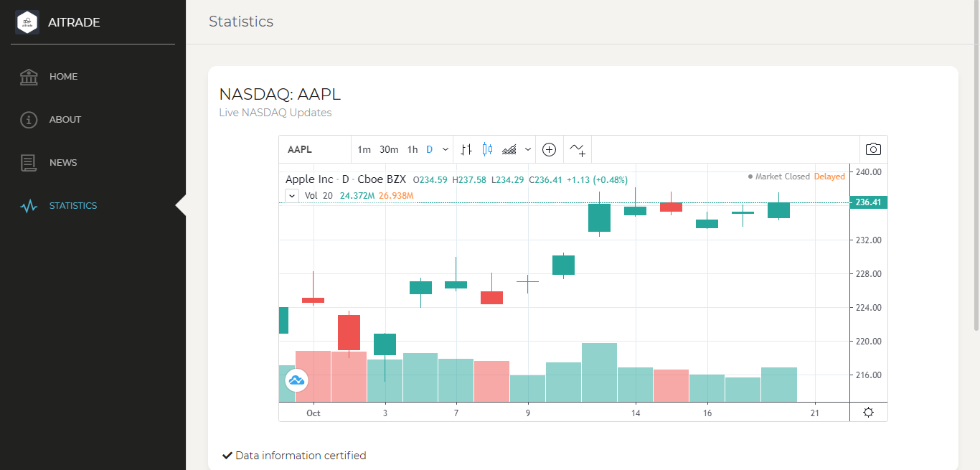This screenshot has width=980, height=470.
Task: Open chart settings gear icon
Action: [868, 412]
